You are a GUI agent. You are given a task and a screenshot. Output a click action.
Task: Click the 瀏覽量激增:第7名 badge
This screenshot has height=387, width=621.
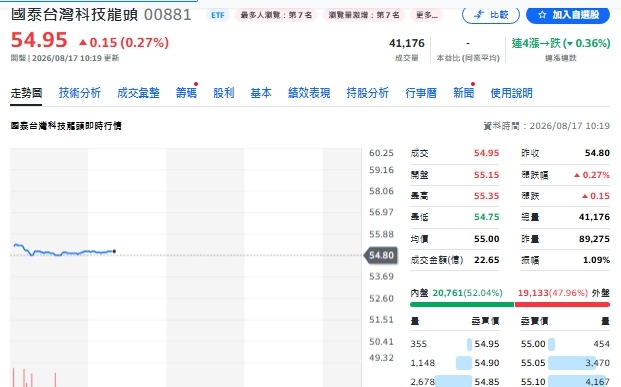[364, 15]
